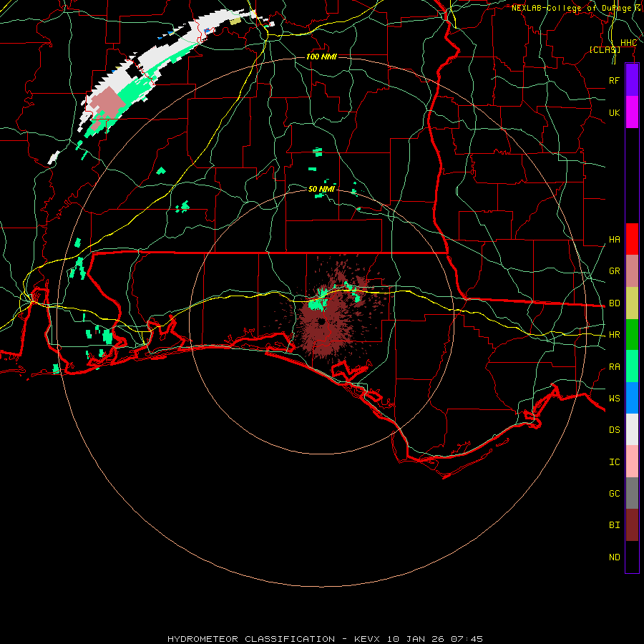This screenshot has width=644, height=644.
Task: Click the 'BI' biological label
Action: coord(614,525)
